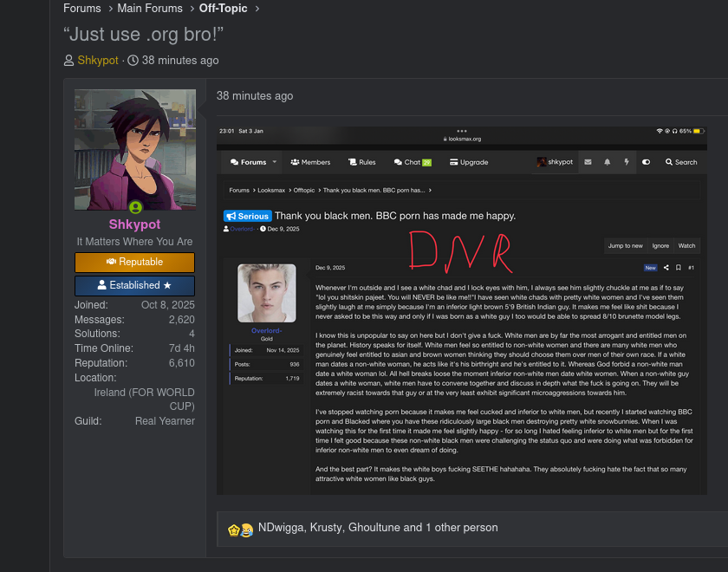Open the Off-Topic breadcrumb section
The width and height of the screenshot is (728, 572).
point(224,9)
